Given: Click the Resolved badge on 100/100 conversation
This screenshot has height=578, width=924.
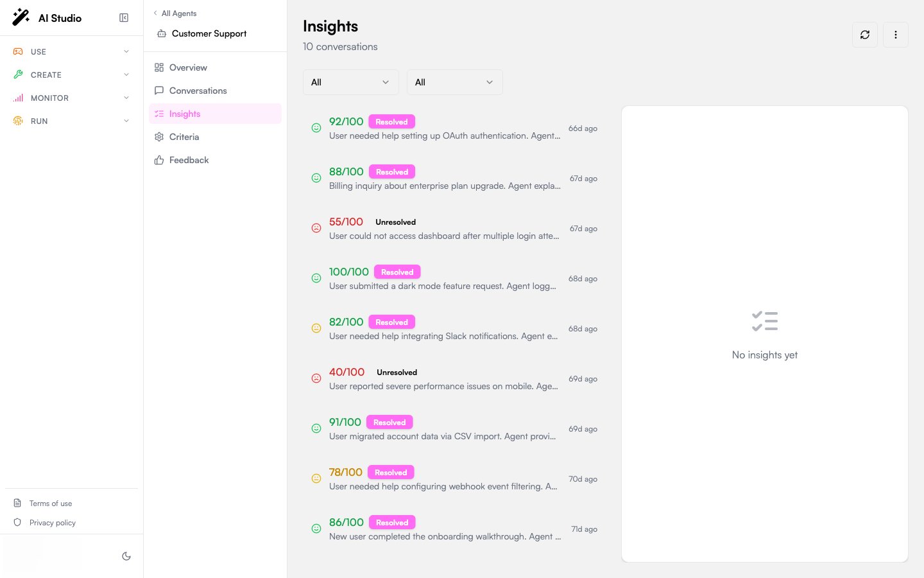Looking at the screenshot, I should click(397, 272).
